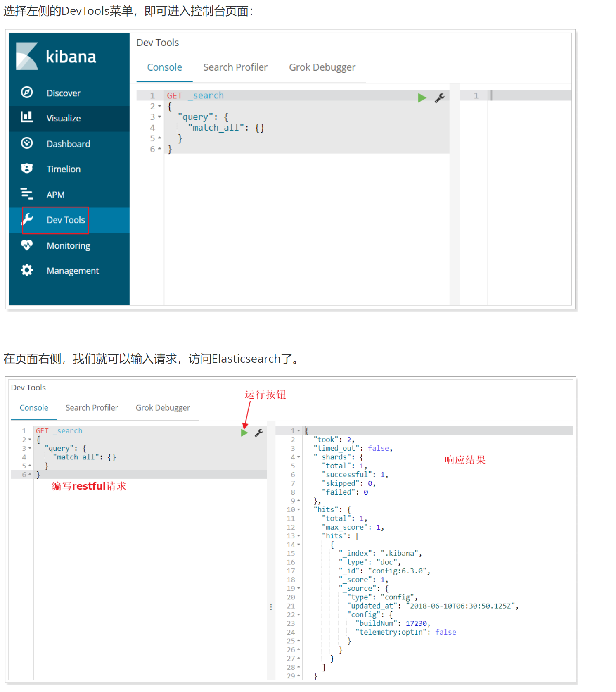Switch to Search Profiler tab in the upper Dev Tools

click(235, 67)
